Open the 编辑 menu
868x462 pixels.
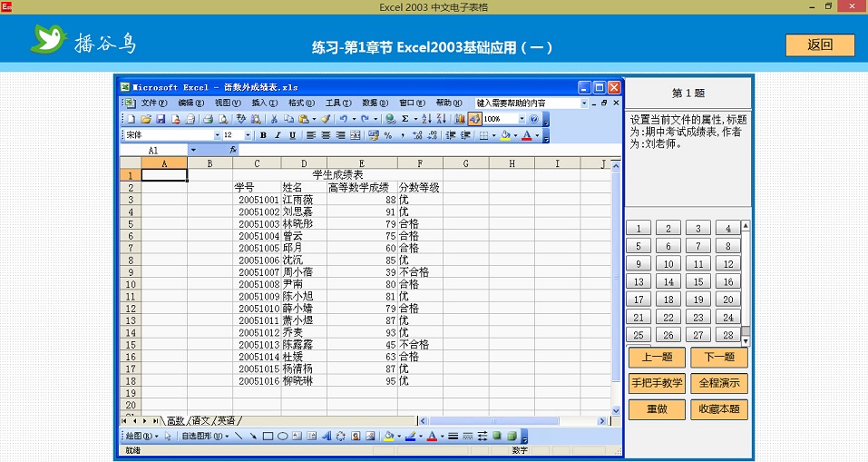[x=191, y=103]
